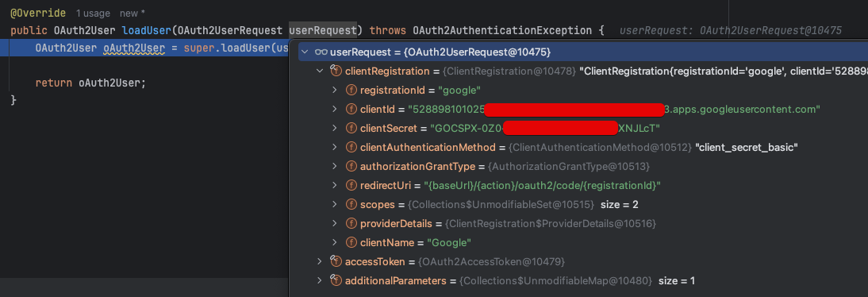Click the inline "userRequest: OAuth2UserRequest@10475" debugger hint
868x297 pixels.
(x=730, y=30)
